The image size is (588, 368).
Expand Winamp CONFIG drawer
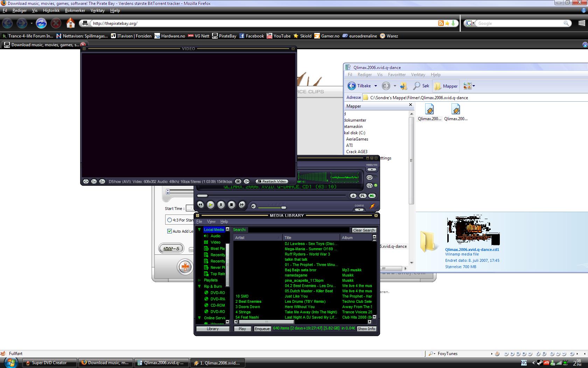tap(359, 210)
